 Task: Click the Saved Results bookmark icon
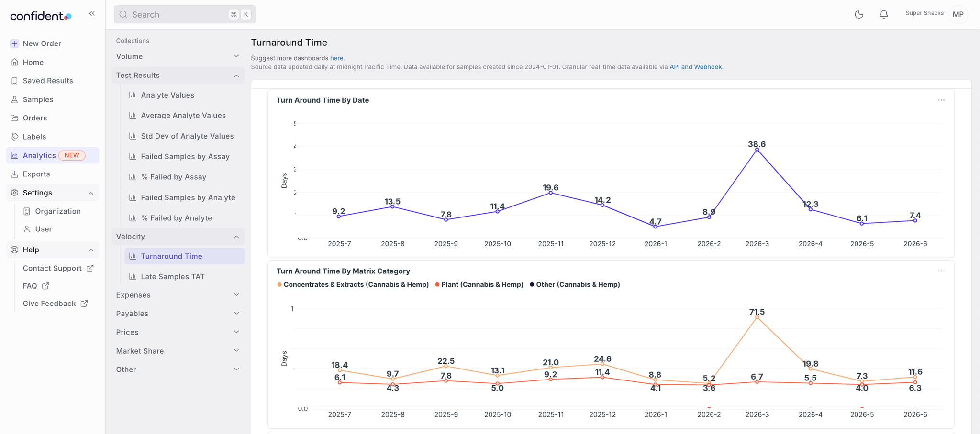coord(14,81)
